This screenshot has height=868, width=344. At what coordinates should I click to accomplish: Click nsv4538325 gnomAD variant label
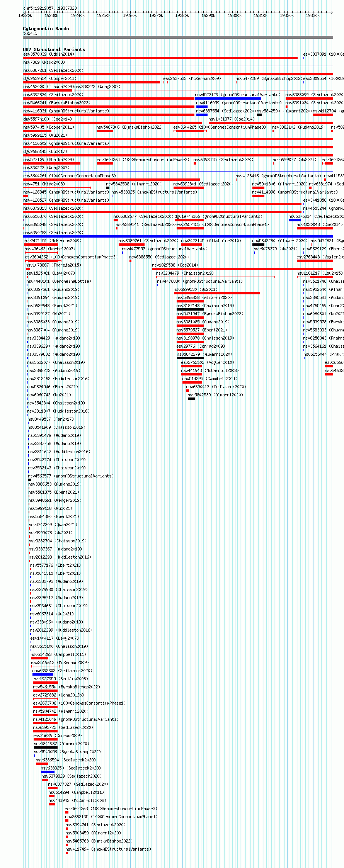pyautogui.click(x=154, y=192)
